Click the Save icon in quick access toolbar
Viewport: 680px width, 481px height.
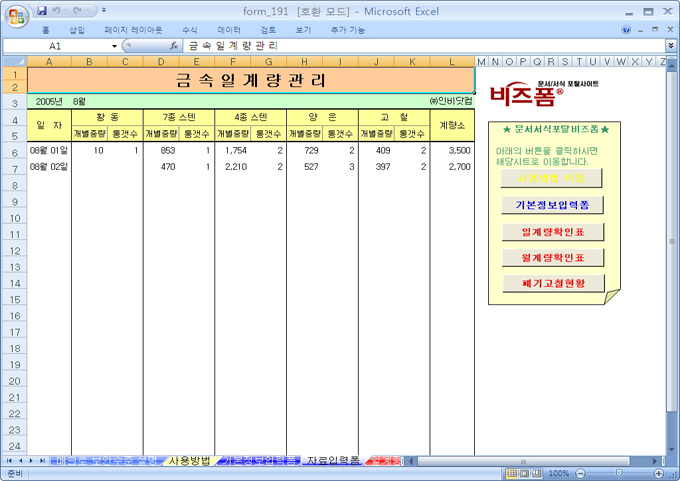click(x=42, y=11)
